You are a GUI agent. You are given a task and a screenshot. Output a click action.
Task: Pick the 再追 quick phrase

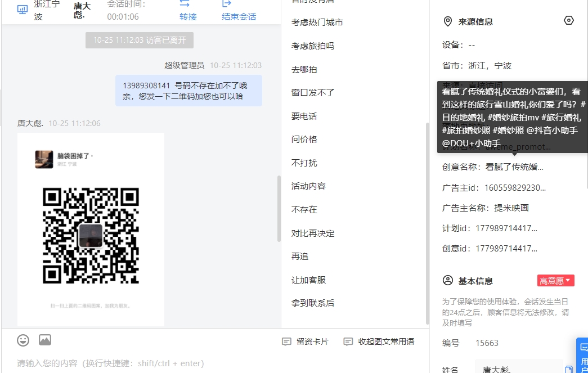(300, 257)
